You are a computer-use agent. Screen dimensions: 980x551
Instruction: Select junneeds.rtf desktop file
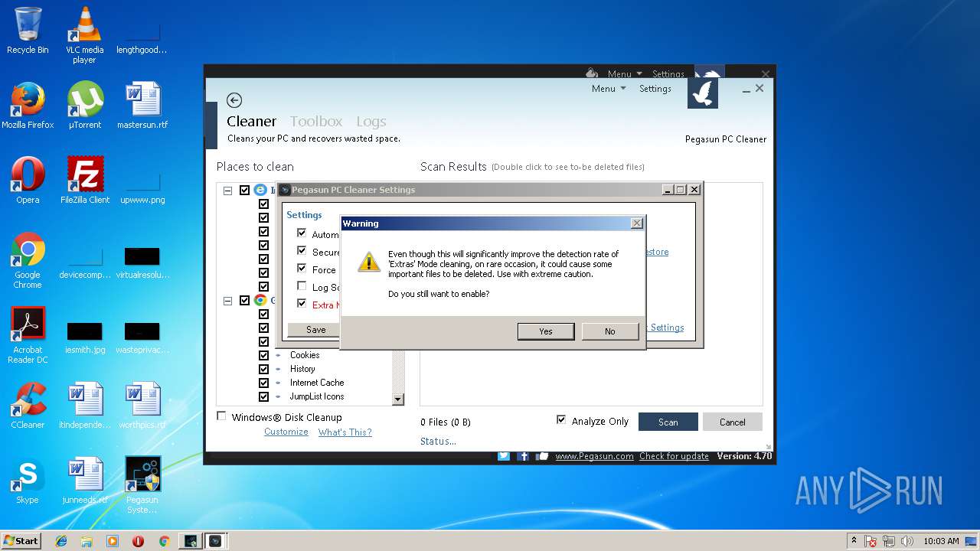[85, 481]
